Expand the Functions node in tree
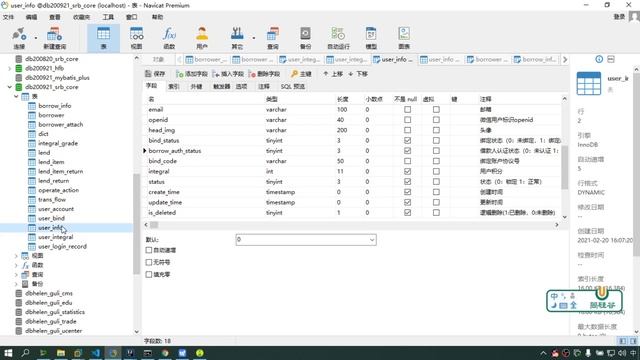Image resolution: width=640 pixels, height=360 pixels. (x=16, y=265)
